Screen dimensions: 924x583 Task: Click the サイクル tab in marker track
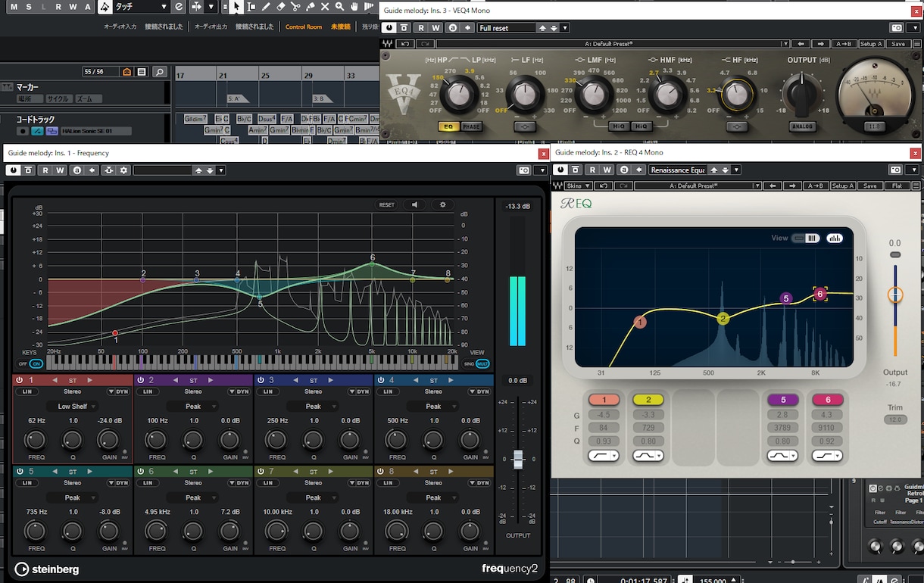tap(58, 99)
